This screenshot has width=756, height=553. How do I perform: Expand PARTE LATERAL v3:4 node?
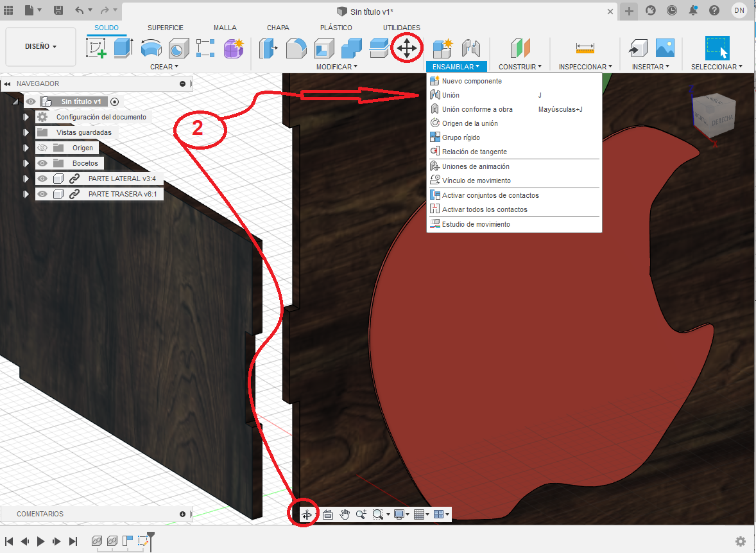pyautogui.click(x=26, y=179)
